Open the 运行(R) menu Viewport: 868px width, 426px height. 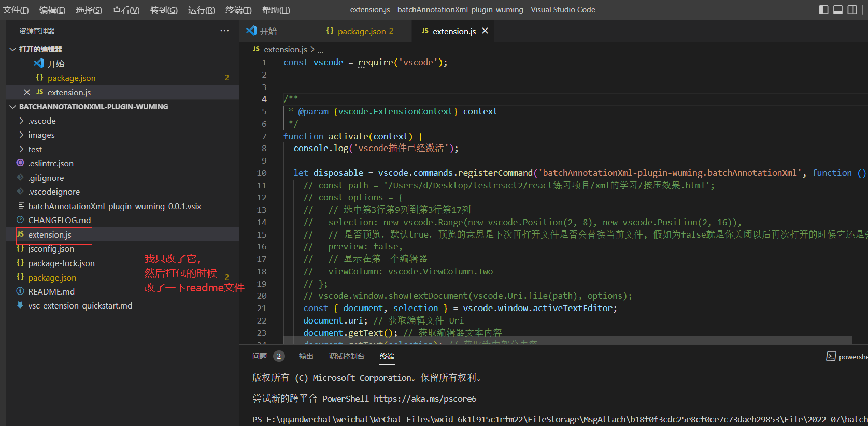[201, 10]
